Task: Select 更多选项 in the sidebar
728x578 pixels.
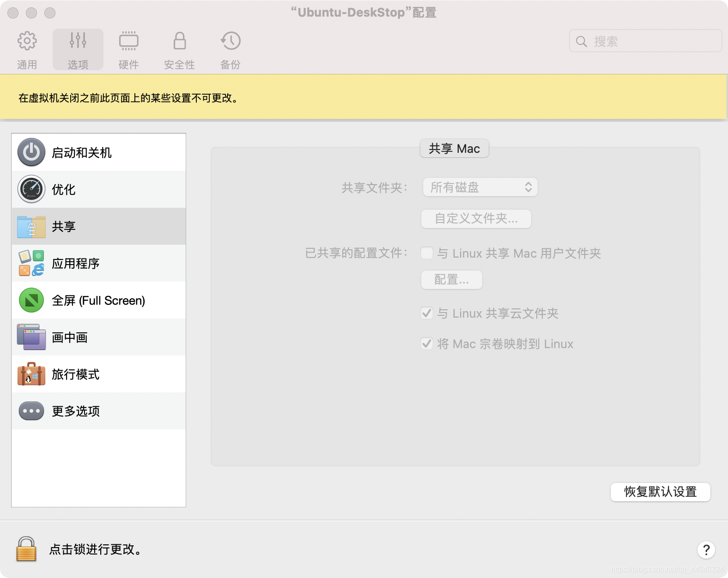Action: click(x=99, y=411)
